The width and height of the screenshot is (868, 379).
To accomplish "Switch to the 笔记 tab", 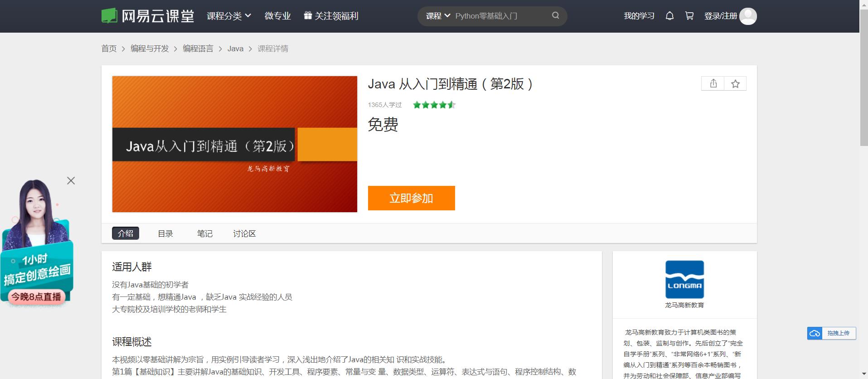I will tap(205, 233).
